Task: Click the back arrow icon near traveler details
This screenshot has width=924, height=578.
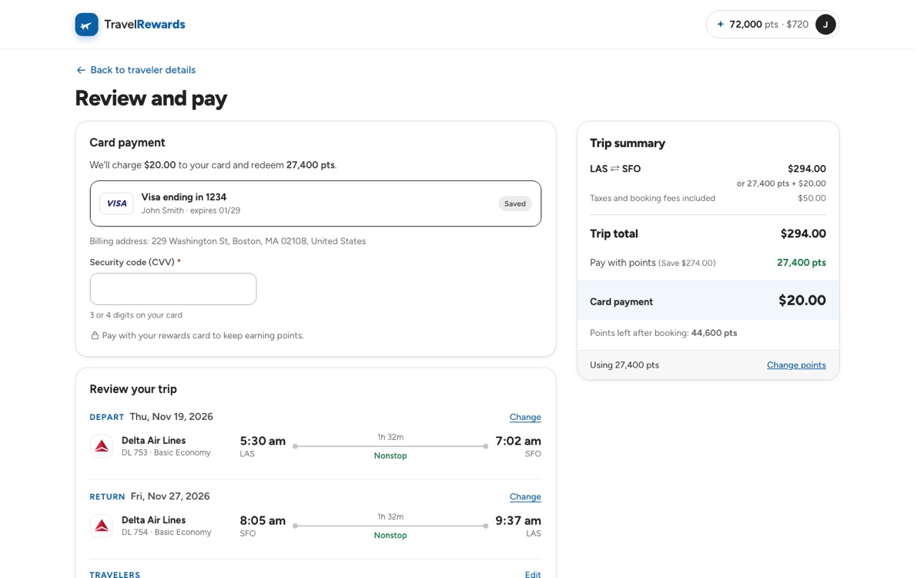Action: coord(81,70)
